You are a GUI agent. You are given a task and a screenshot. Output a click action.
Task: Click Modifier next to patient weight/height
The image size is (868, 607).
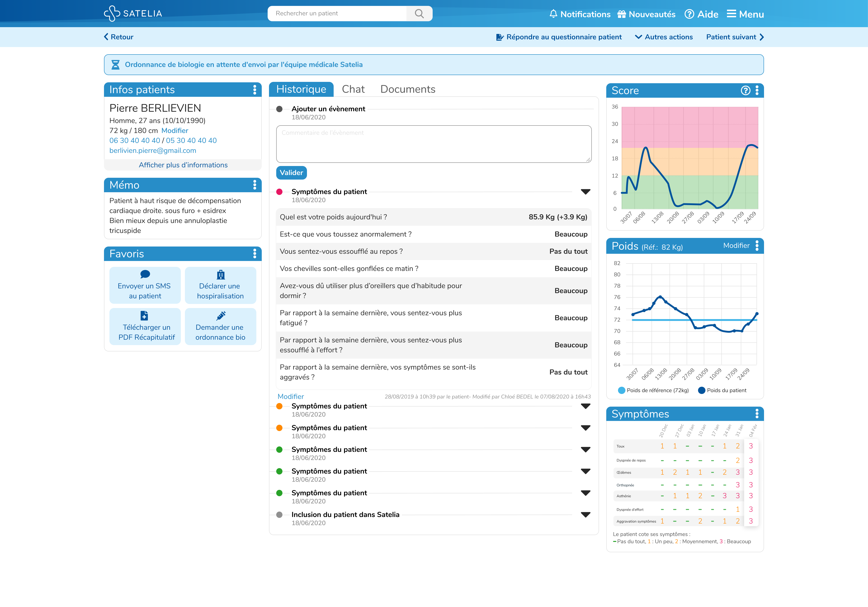tap(175, 130)
